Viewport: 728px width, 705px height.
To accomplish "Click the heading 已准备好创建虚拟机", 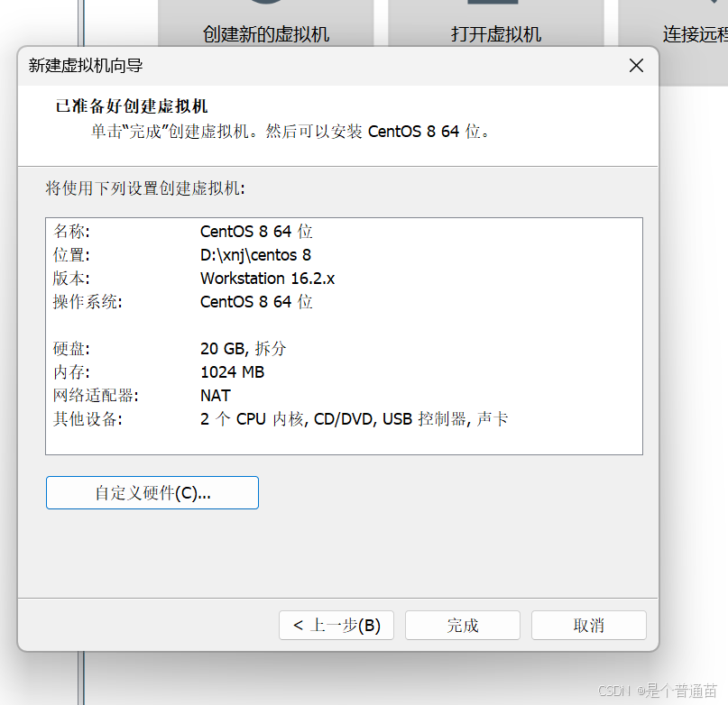I will [x=132, y=106].
